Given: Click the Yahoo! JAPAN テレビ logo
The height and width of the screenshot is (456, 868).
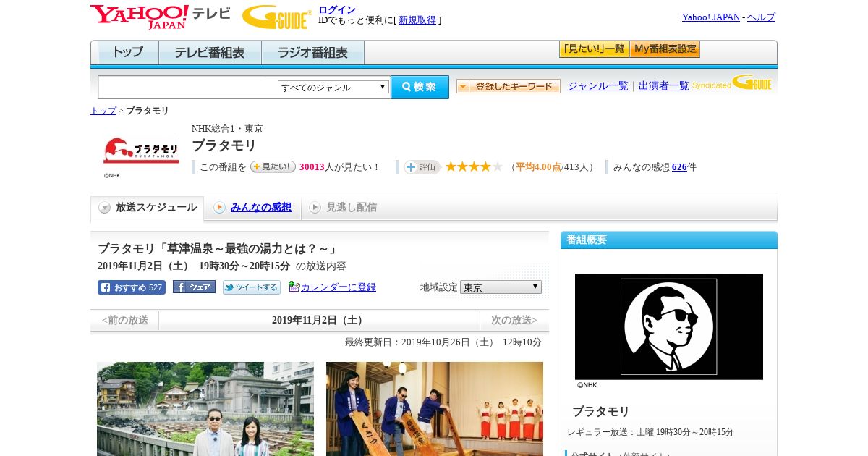Looking at the screenshot, I should (161, 17).
